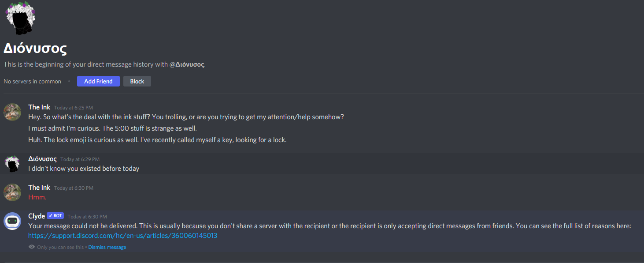The image size is (644, 263).
Task: Open the support.discord.com article link
Action: [x=122, y=236]
